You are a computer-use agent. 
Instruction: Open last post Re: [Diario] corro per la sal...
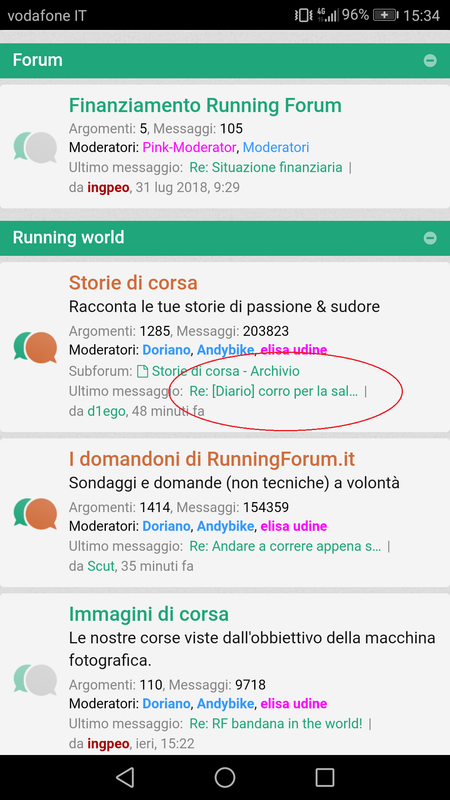click(x=273, y=391)
